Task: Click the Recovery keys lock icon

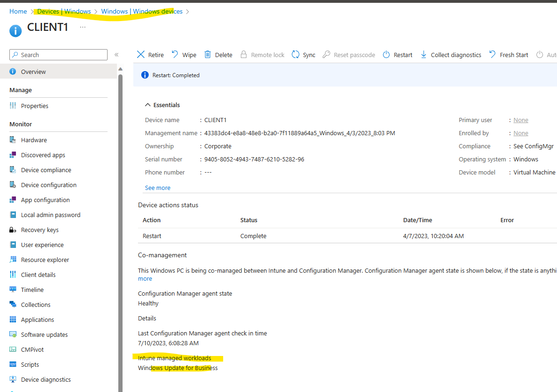Action: [13, 230]
